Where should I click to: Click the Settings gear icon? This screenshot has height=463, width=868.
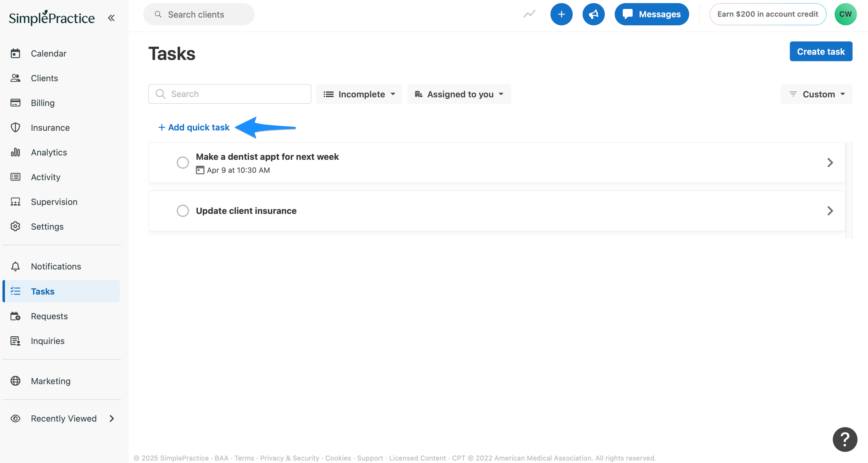click(x=15, y=226)
